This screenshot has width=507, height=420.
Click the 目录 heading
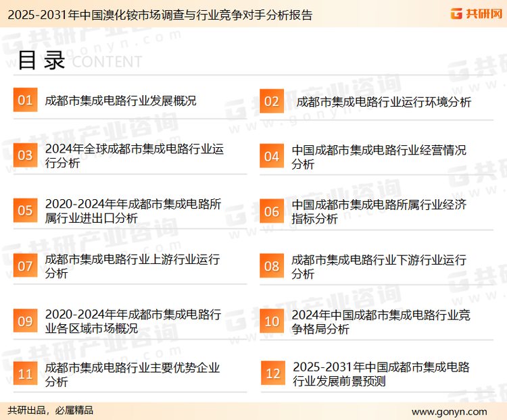pyautogui.click(x=41, y=60)
